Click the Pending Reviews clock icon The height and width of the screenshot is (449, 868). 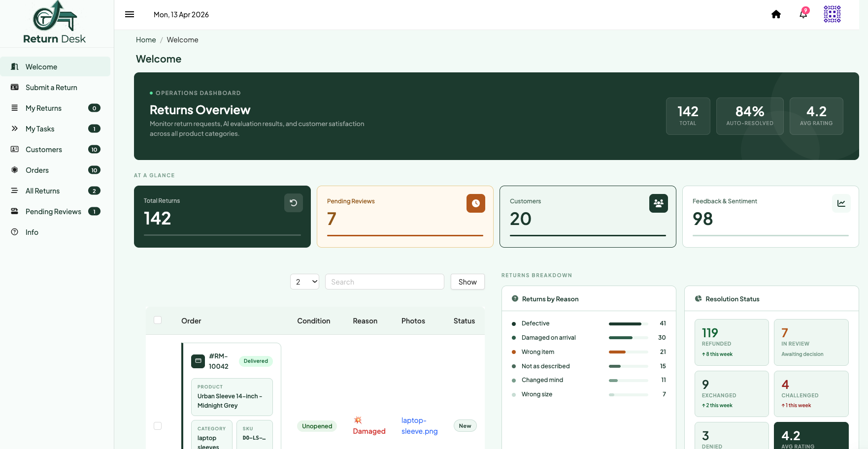click(x=476, y=203)
